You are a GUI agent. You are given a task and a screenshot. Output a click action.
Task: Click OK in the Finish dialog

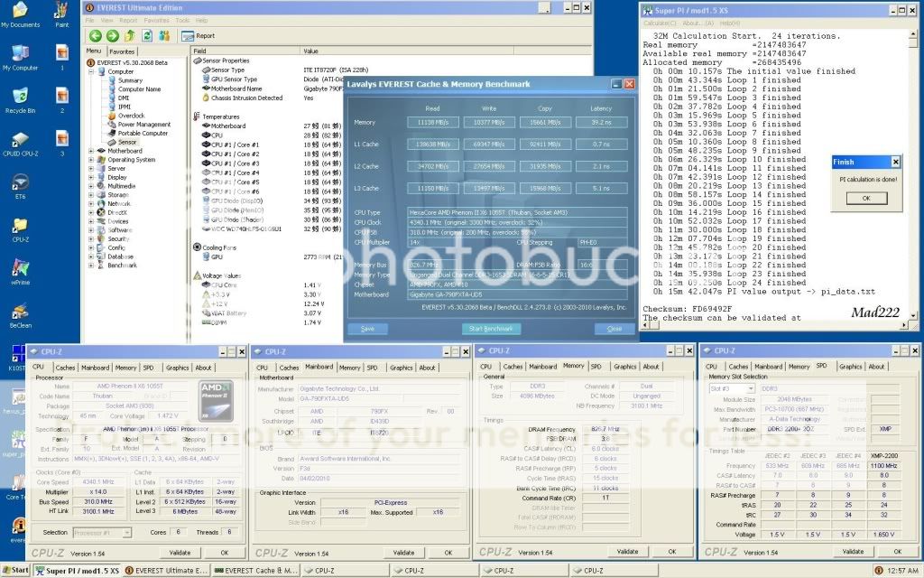(866, 198)
